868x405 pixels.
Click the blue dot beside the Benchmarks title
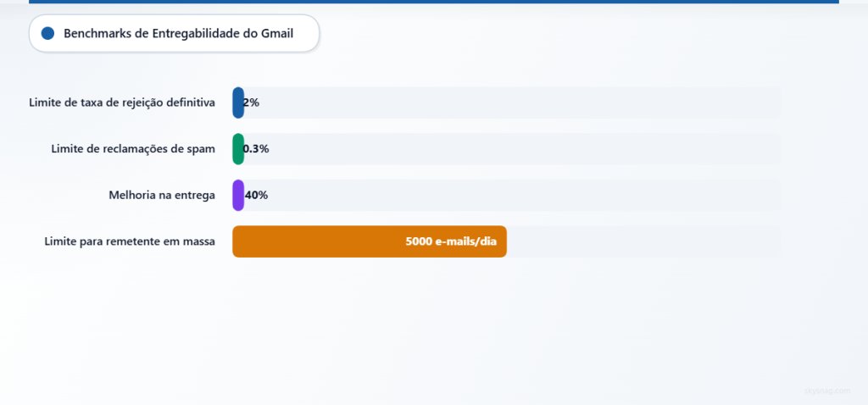pyautogui.click(x=47, y=34)
